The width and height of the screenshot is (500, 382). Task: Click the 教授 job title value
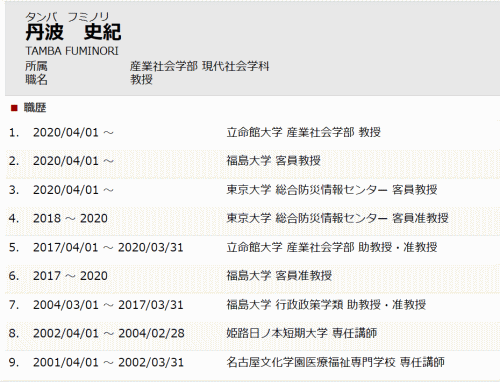pos(141,79)
